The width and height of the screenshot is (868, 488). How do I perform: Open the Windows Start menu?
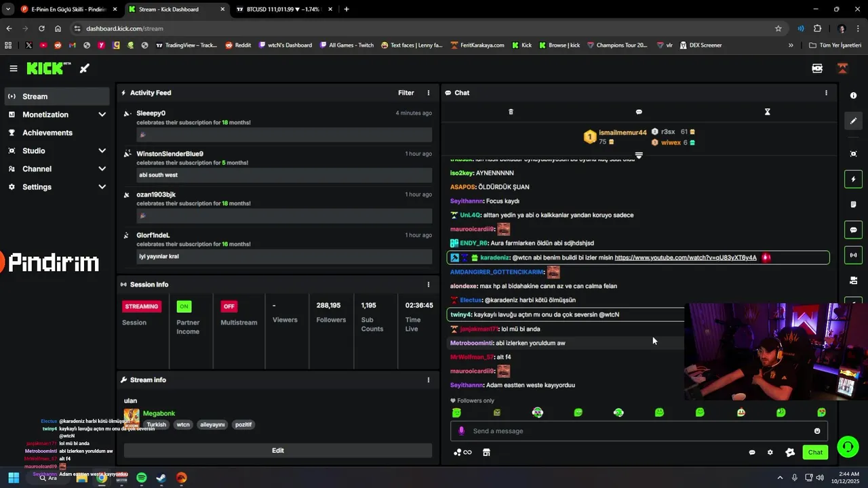click(x=14, y=478)
